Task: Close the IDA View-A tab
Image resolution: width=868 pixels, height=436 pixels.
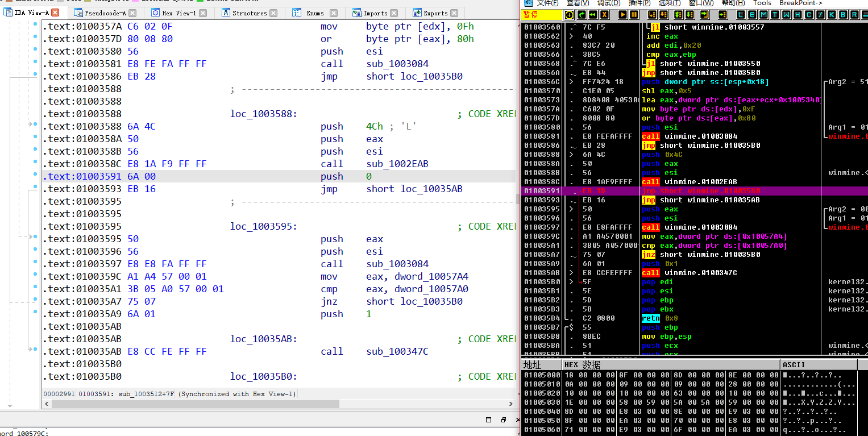Action: coord(55,13)
